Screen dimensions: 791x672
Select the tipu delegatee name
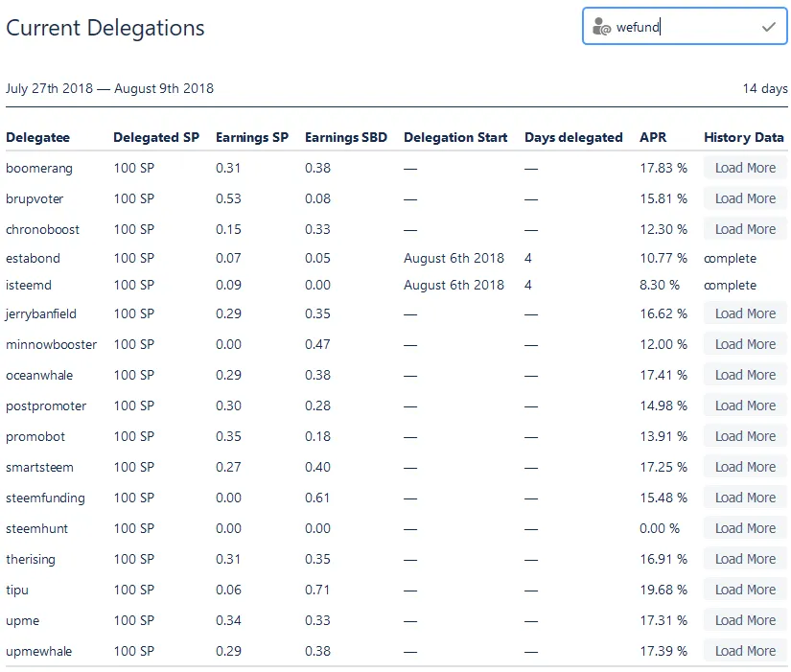[x=17, y=591]
